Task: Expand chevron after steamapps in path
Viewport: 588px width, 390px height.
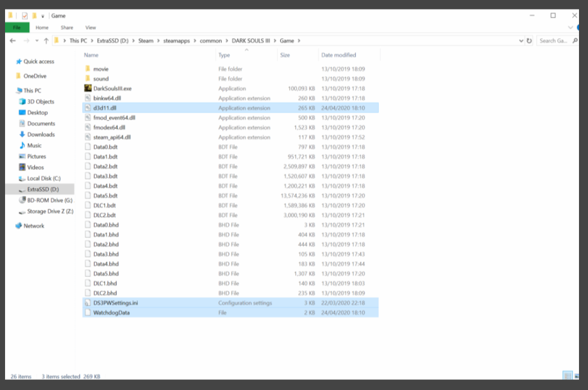Action: 195,41
